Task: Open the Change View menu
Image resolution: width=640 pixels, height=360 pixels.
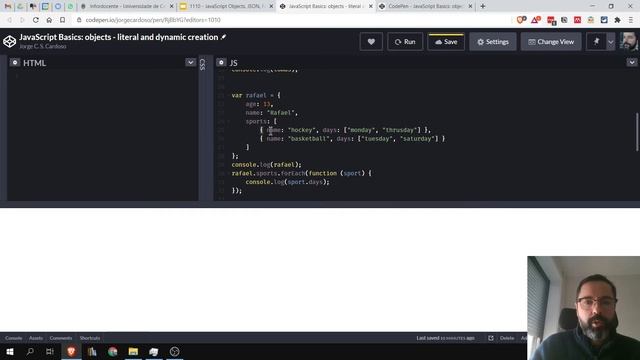Action: (551, 42)
